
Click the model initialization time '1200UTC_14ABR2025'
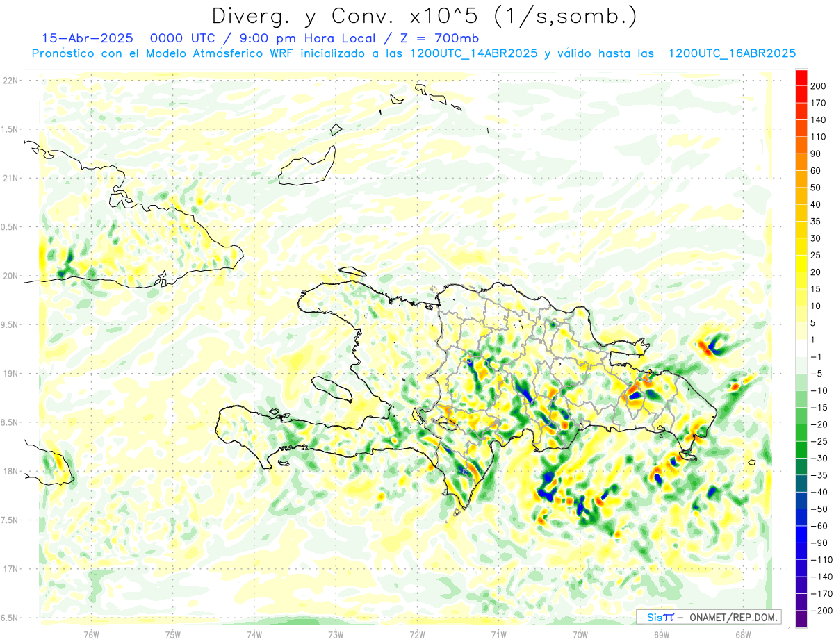coord(474,53)
